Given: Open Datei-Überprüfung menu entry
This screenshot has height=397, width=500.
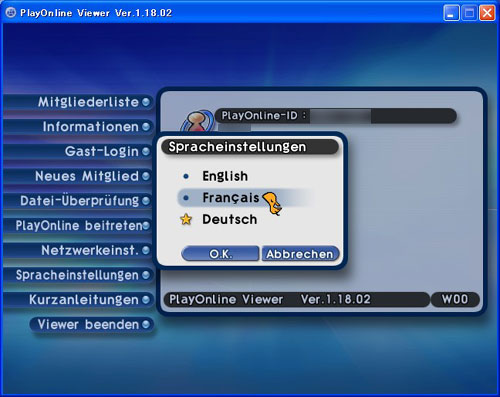Looking at the screenshot, I should (78, 201).
